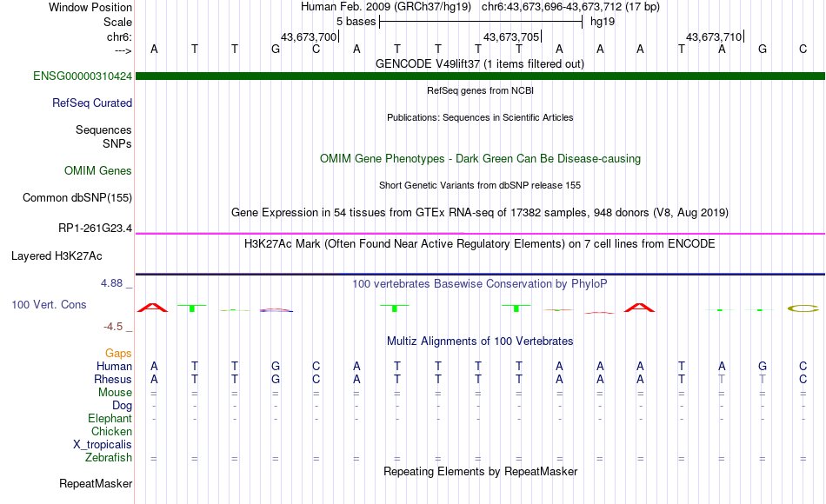This screenshot has width=826, height=504.
Task: Select the Elephant alignment row label
Action: click(110, 418)
